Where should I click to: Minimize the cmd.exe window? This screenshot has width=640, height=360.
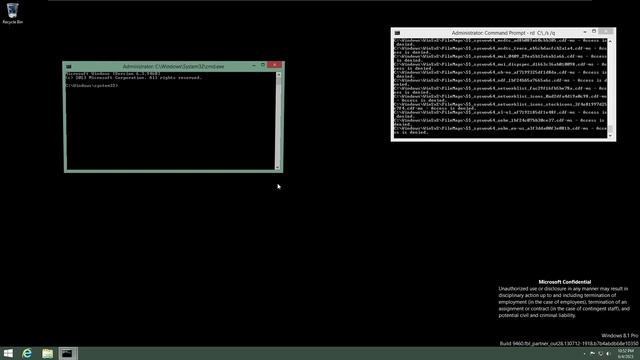point(254,65)
